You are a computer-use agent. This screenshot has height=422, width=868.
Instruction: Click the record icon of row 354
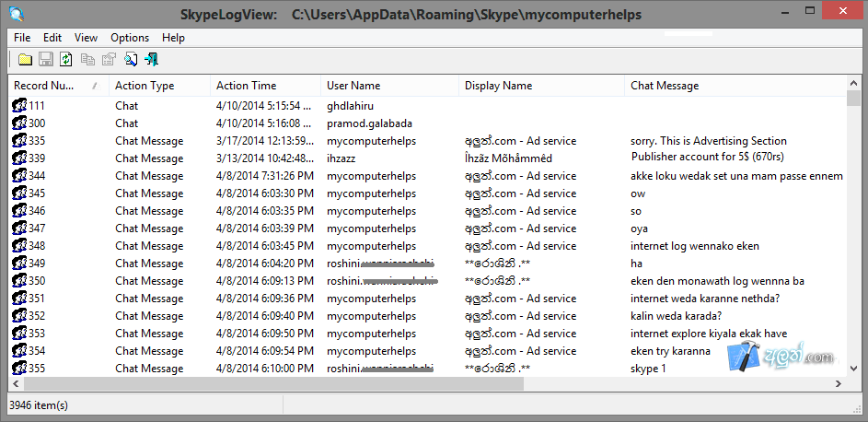click(x=19, y=350)
